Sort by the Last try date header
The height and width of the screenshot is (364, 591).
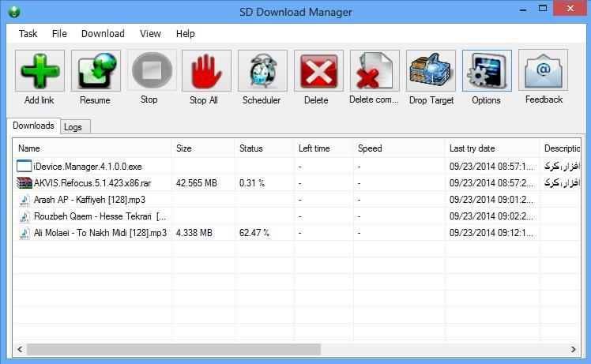point(492,148)
